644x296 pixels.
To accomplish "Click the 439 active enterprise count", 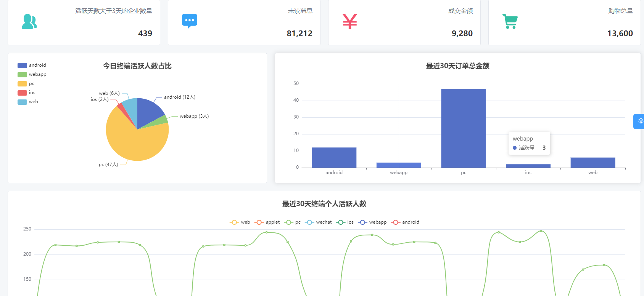I will 145,34.
